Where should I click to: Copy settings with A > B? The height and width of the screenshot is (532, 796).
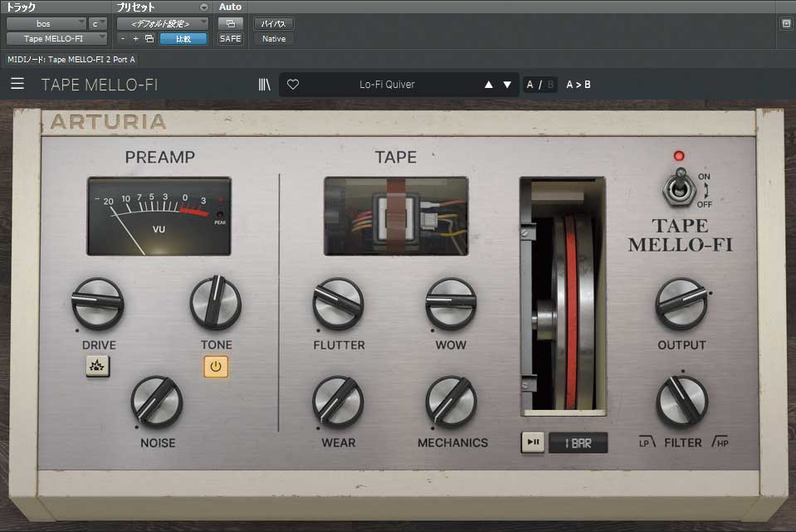[579, 85]
